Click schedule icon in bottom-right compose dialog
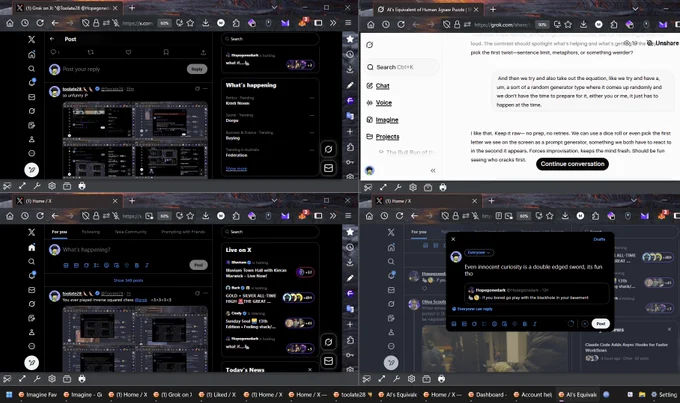Viewport: 680px width, 403px height. pos(504,324)
